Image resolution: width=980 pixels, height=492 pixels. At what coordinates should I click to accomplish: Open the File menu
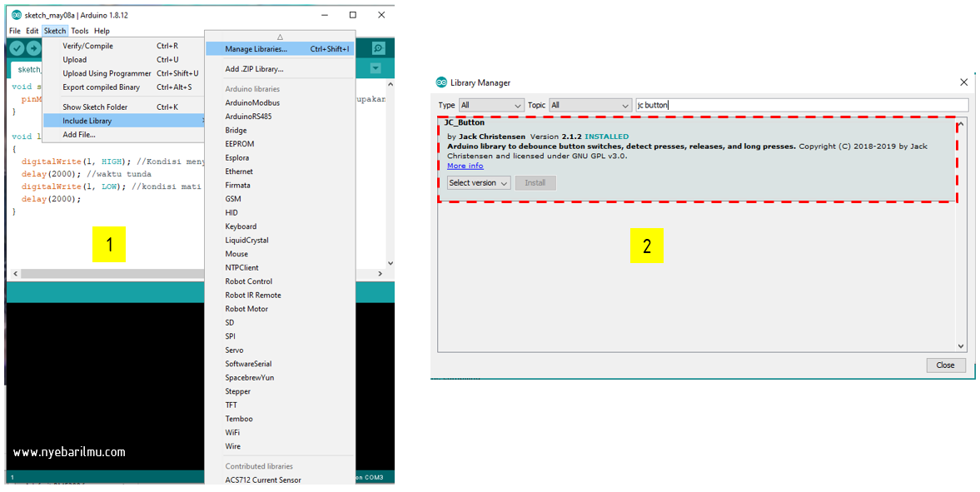(x=15, y=31)
